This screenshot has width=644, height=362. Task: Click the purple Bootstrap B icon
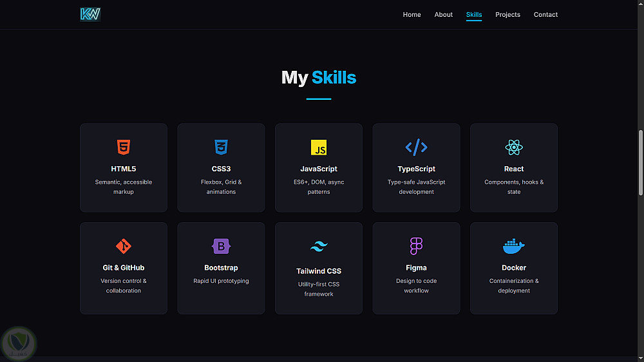click(x=221, y=246)
